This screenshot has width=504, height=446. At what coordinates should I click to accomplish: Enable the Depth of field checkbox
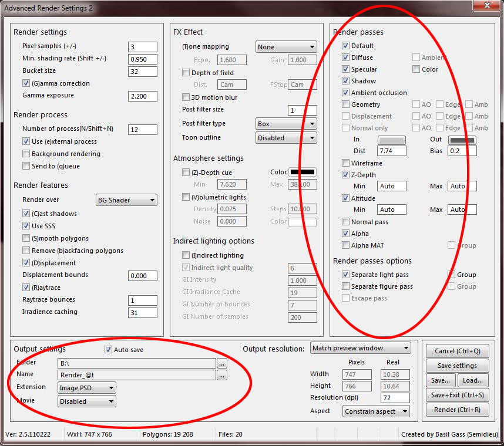point(186,73)
